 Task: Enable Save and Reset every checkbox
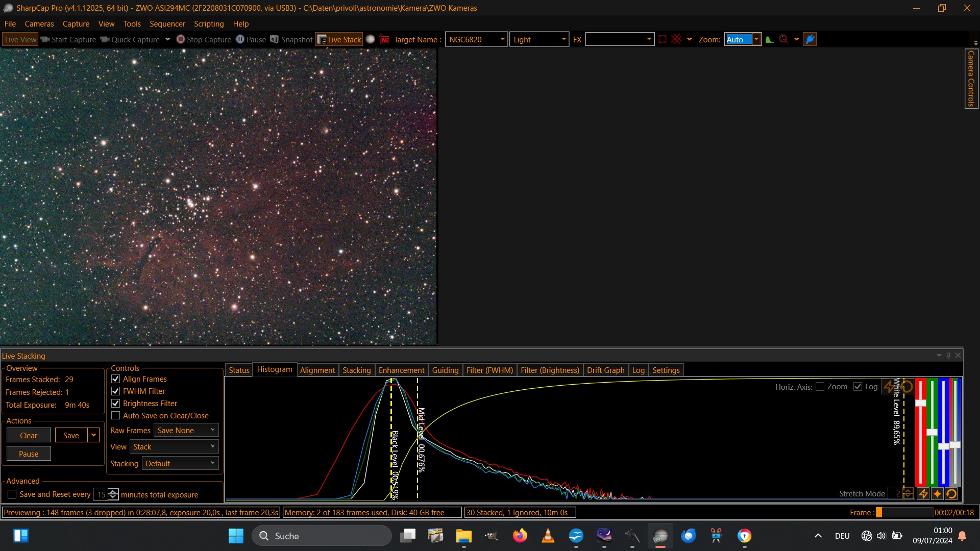point(12,494)
